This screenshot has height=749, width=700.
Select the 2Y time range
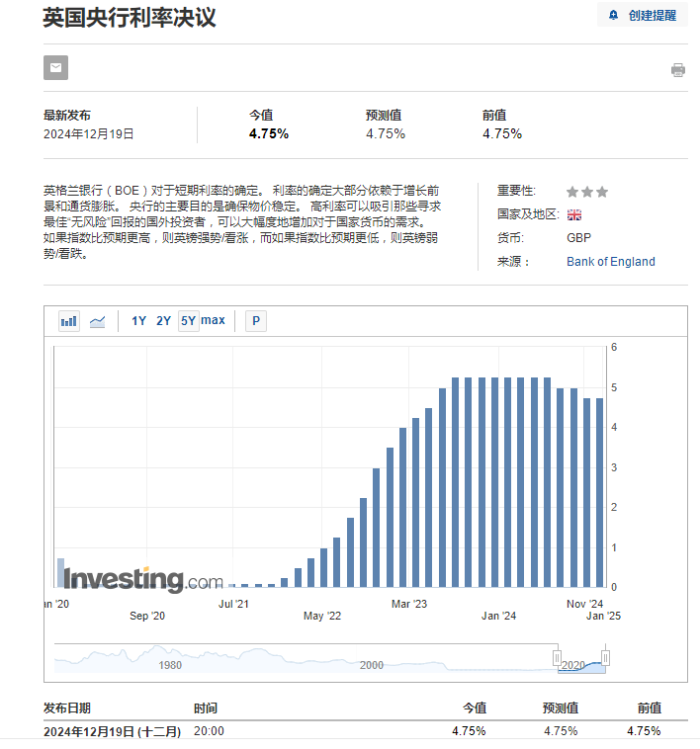(x=163, y=320)
